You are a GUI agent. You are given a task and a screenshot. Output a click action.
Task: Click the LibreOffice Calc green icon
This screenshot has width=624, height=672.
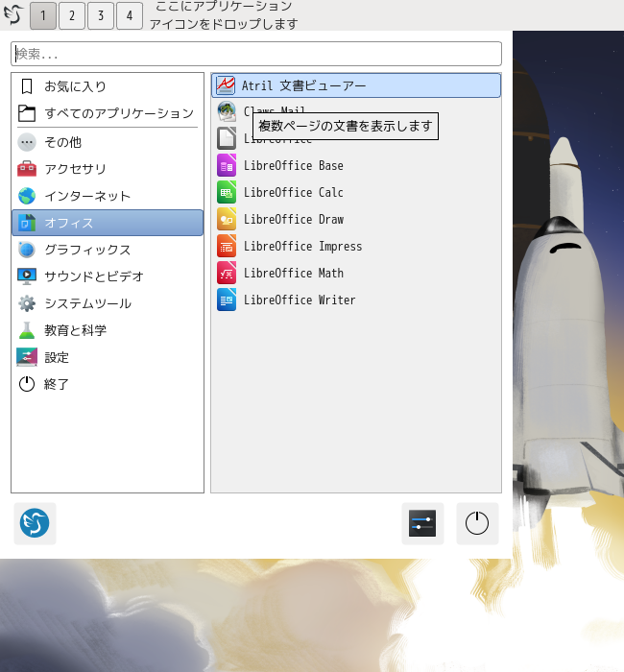(227, 193)
